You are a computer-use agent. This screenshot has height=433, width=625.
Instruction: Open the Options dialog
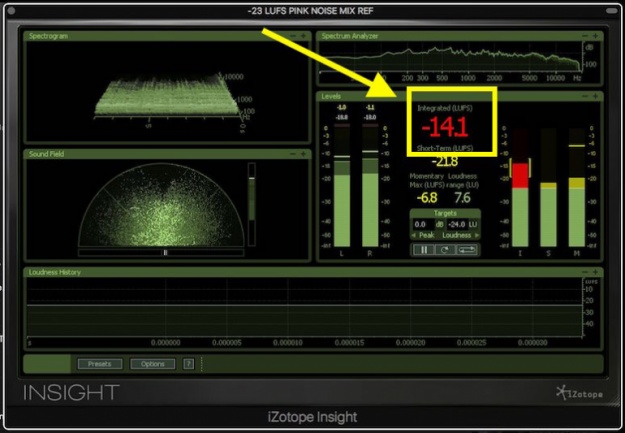click(152, 364)
